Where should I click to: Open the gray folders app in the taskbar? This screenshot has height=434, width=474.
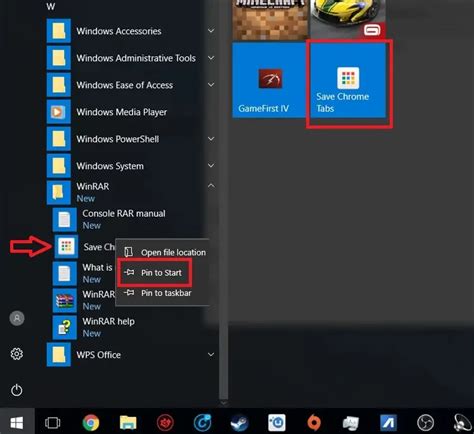tap(351, 423)
